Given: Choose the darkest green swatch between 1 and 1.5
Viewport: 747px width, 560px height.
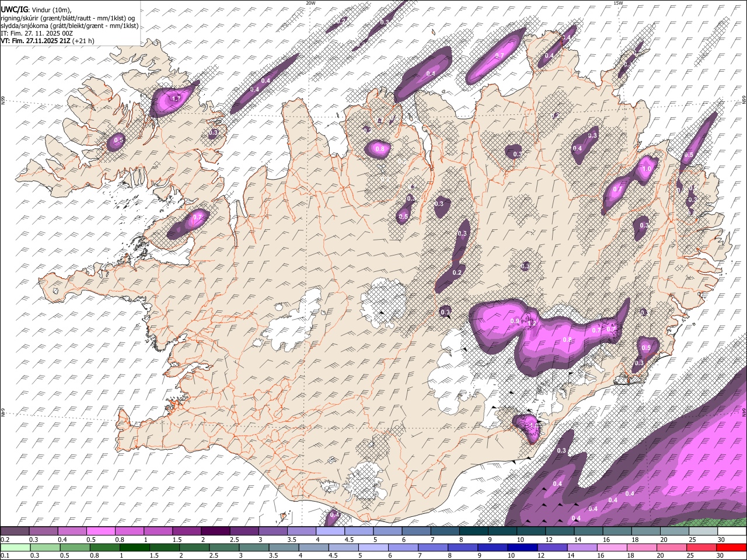Looking at the screenshot, I should pyautogui.click(x=134, y=547).
